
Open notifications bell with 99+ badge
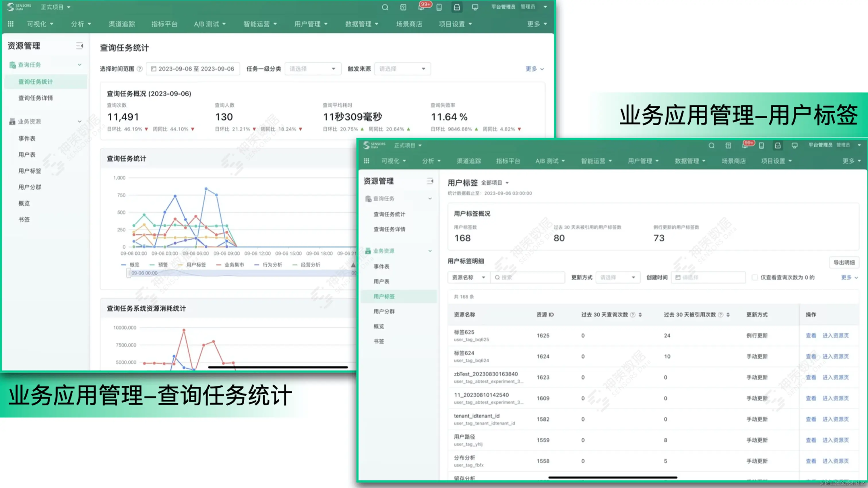pos(421,7)
